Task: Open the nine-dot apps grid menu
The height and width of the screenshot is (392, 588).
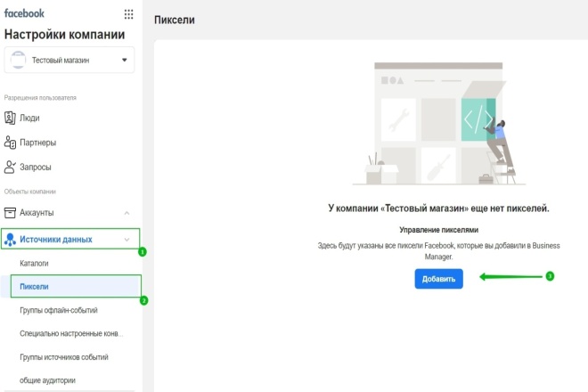Action: point(128,14)
